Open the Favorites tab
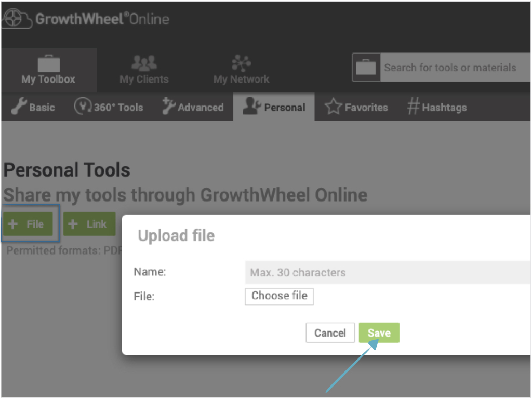This screenshot has height=399, width=532. coord(356,107)
